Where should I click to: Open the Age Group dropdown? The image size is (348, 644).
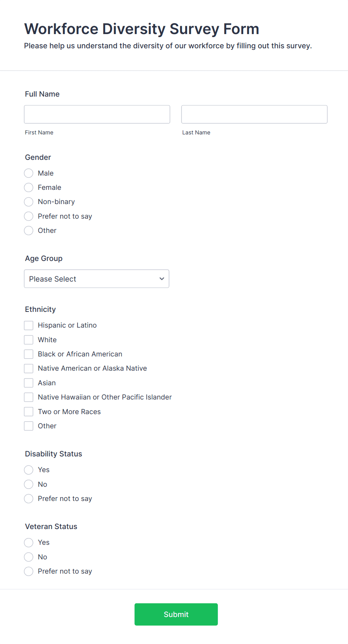pyautogui.click(x=97, y=279)
